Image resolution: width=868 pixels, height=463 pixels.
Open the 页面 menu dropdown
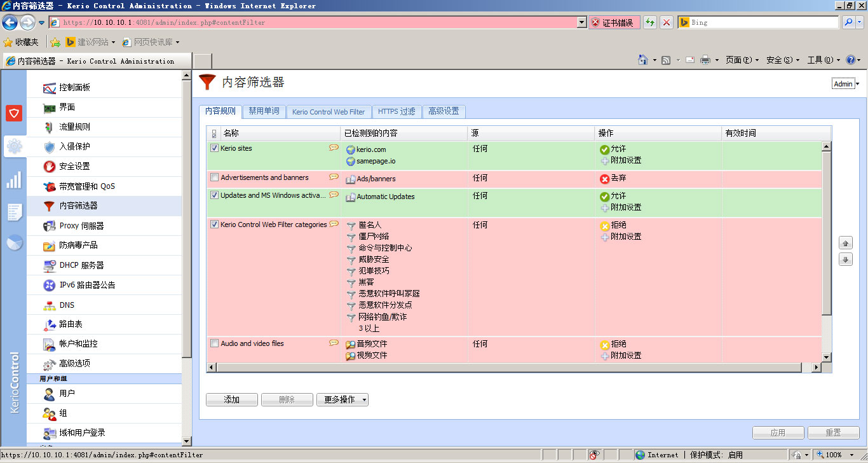pyautogui.click(x=742, y=60)
